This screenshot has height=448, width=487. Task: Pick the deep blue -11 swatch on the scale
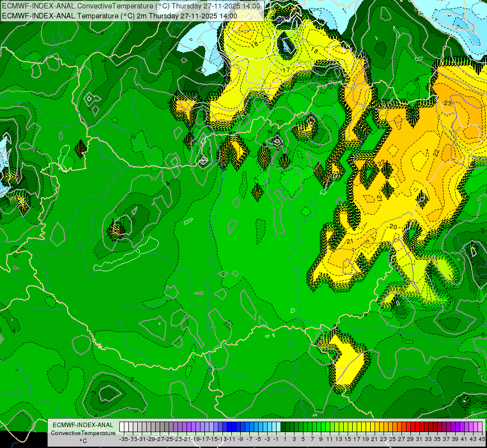point(229,427)
